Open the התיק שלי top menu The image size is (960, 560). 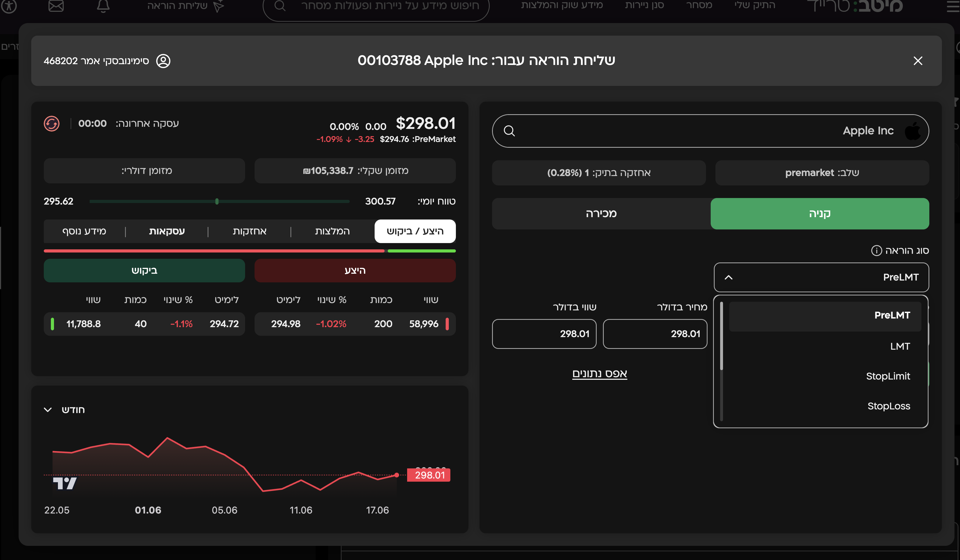pos(755,5)
